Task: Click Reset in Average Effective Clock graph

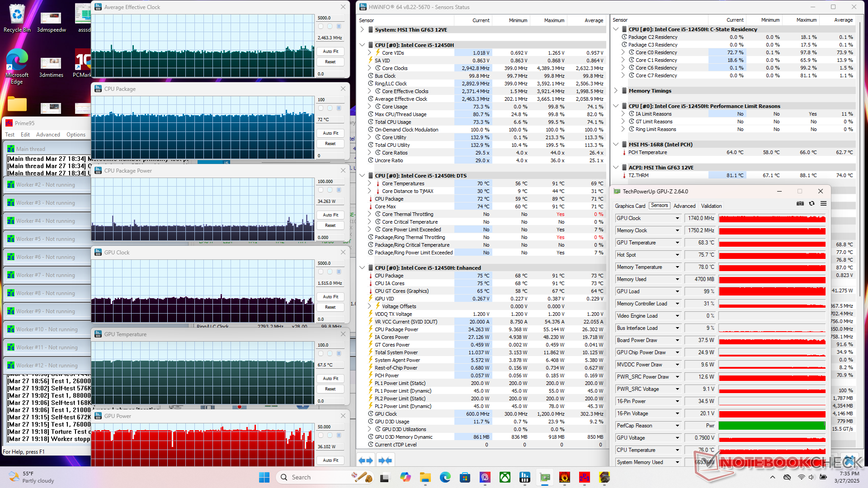Action: click(x=330, y=62)
